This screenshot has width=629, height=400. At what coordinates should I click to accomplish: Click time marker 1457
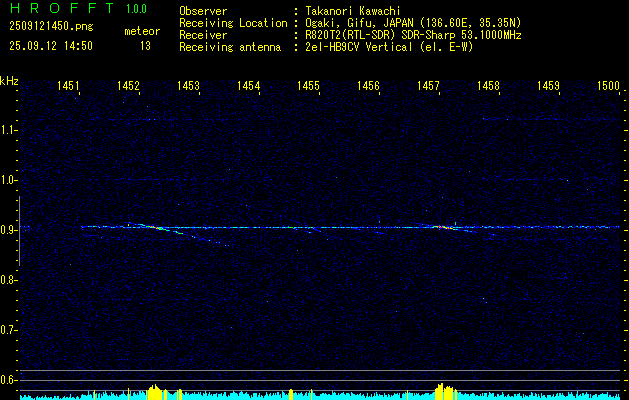coord(428,85)
